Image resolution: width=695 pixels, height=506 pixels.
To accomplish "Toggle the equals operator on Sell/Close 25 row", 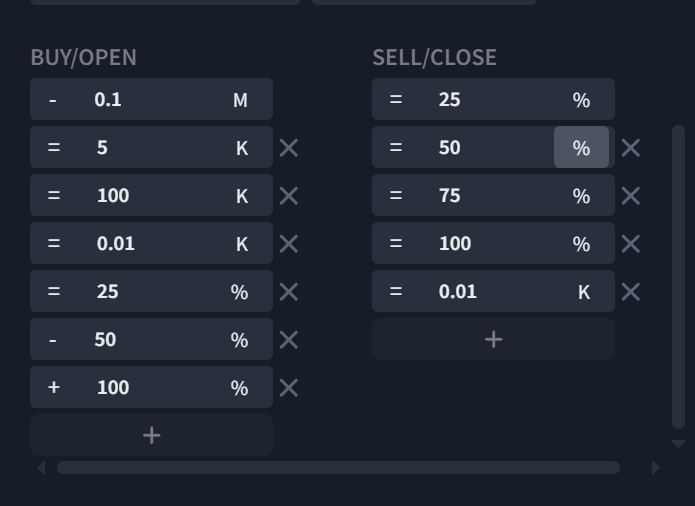I will pyautogui.click(x=396, y=100).
